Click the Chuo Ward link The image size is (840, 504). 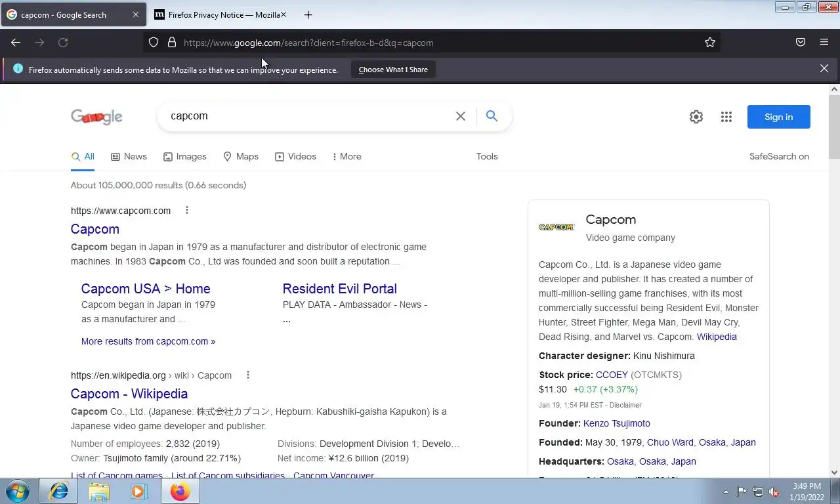coord(670,442)
